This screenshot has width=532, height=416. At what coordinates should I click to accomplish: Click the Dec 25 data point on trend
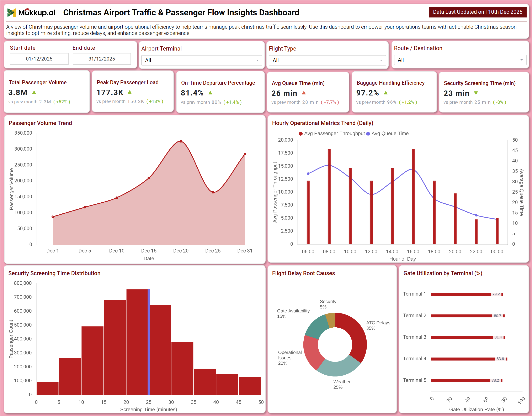[x=213, y=192]
